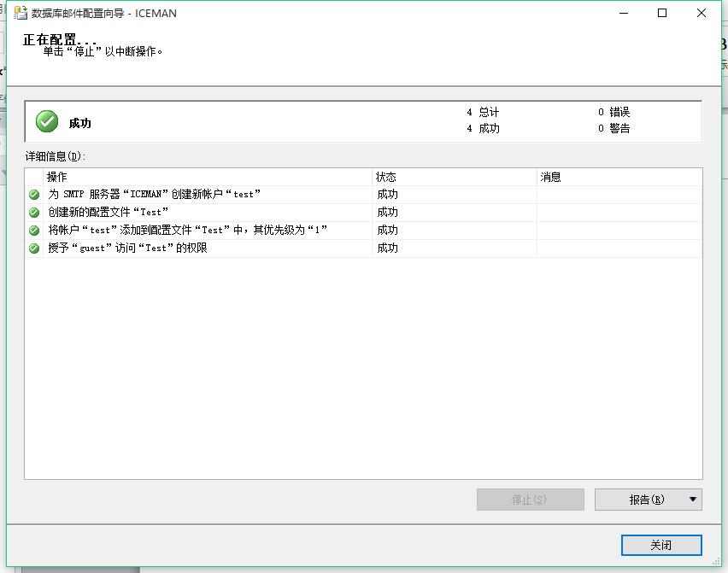The image size is (728, 573).
Task: Click the 4 总计 summary text
Action: point(483,112)
